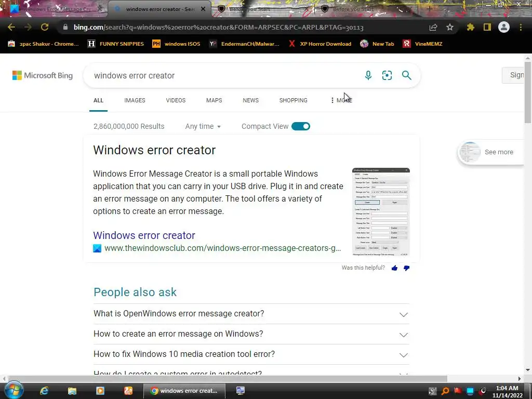
Task: Switch to the SHOPPING tab
Action: pos(293,100)
